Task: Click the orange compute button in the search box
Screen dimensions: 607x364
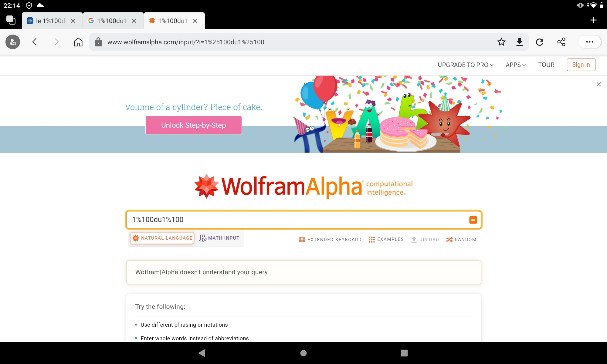Action: [x=473, y=220]
